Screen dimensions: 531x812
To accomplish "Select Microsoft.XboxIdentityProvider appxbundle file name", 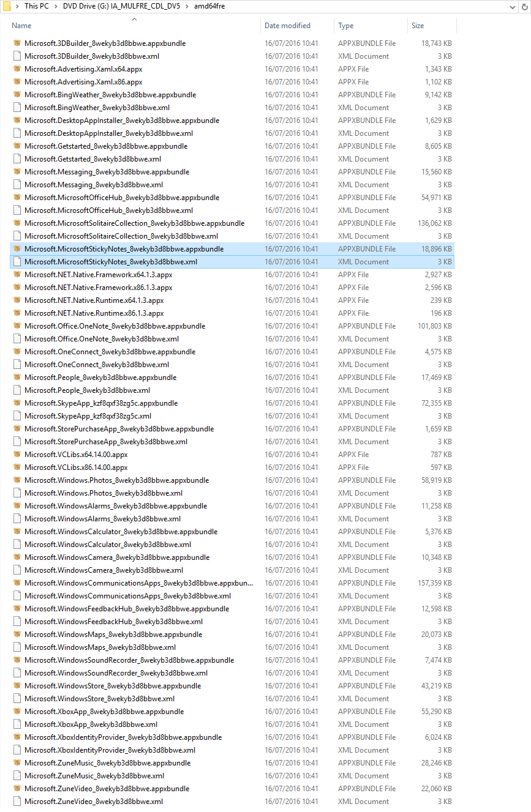I will (x=123, y=737).
